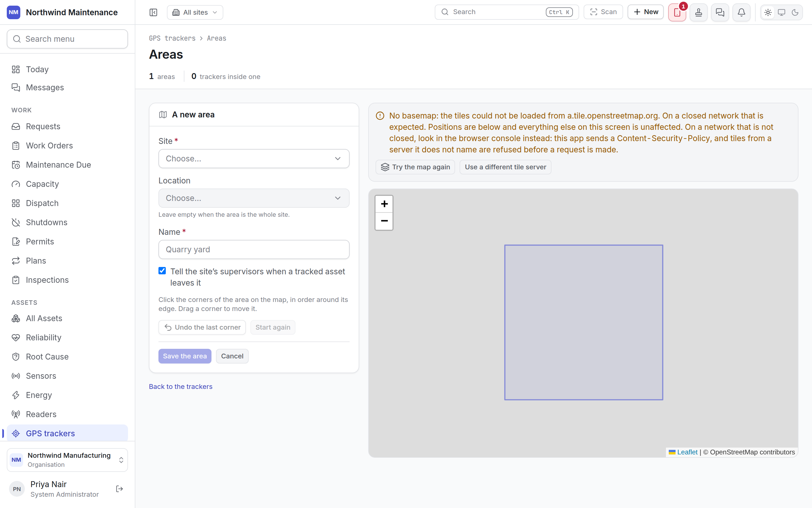Switch to system theme monitor icon

[x=782, y=12]
